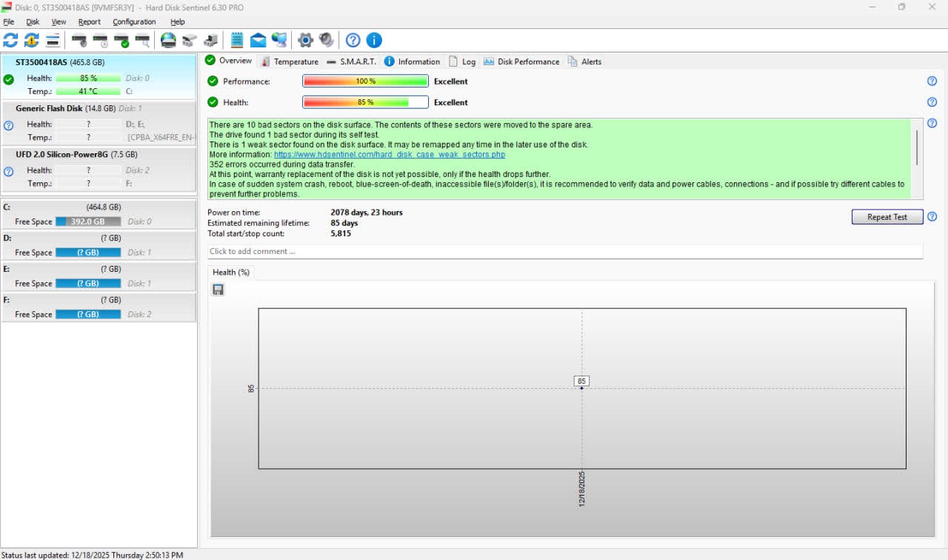Click the blue info circle toolbar icon
Image resolution: width=948 pixels, height=560 pixels.
click(x=374, y=40)
